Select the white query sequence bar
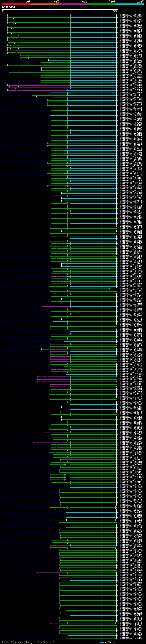This screenshot has height=644, width=146. [x=60, y=10]
